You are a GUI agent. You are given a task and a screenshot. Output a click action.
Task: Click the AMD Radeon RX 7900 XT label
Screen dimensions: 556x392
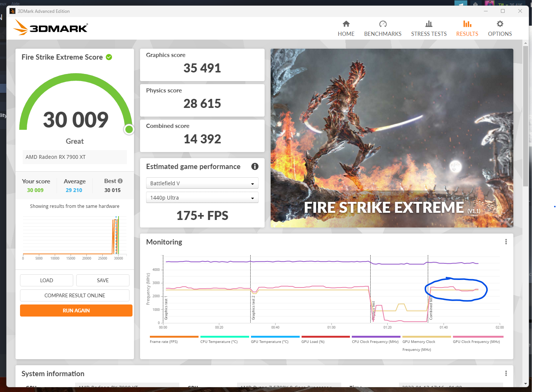click(55, 157)
